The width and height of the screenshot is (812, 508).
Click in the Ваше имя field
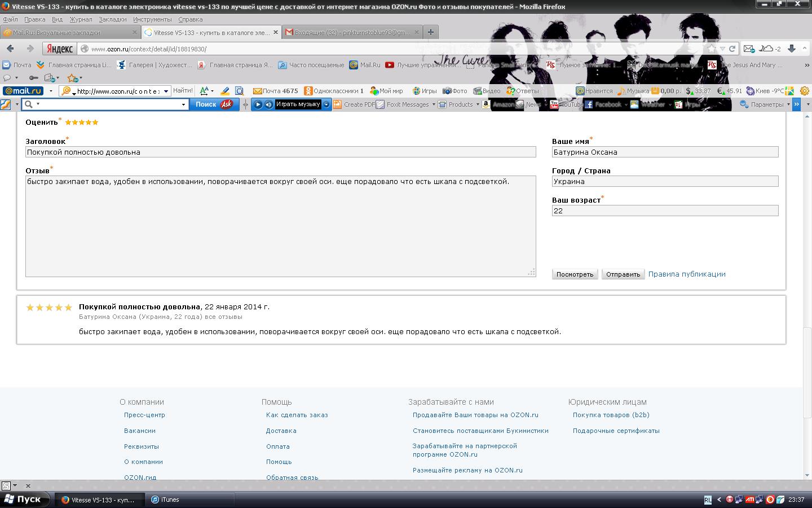click(x=665, y=152)
